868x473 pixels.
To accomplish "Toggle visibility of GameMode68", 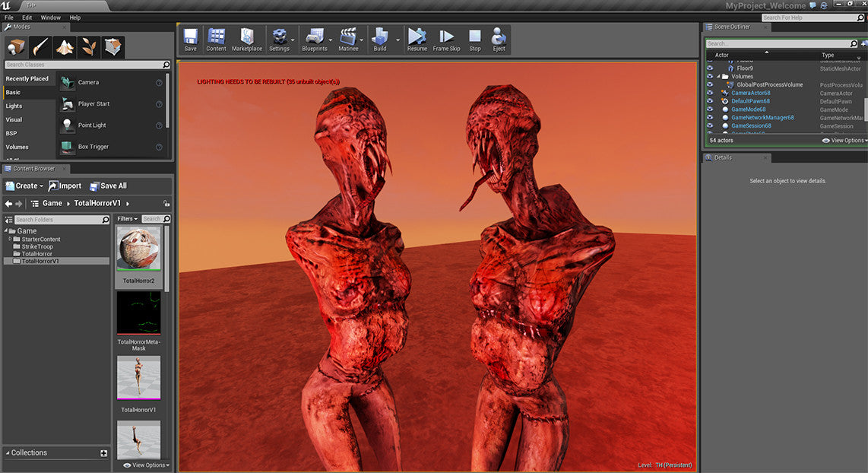I will (710, 109).
